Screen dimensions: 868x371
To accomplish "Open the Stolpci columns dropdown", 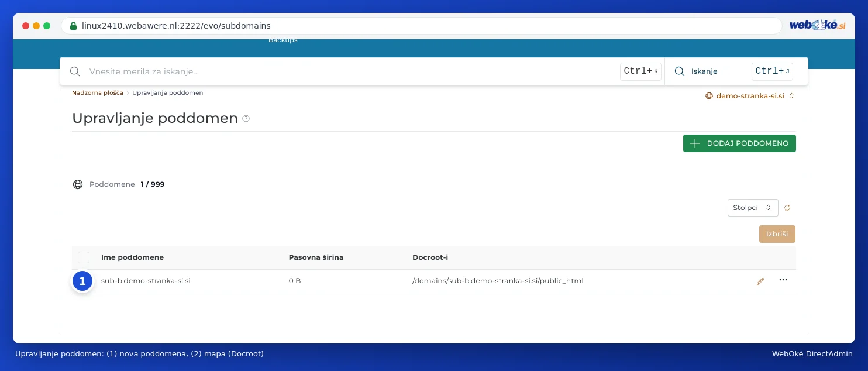I will tap(753, 208).
